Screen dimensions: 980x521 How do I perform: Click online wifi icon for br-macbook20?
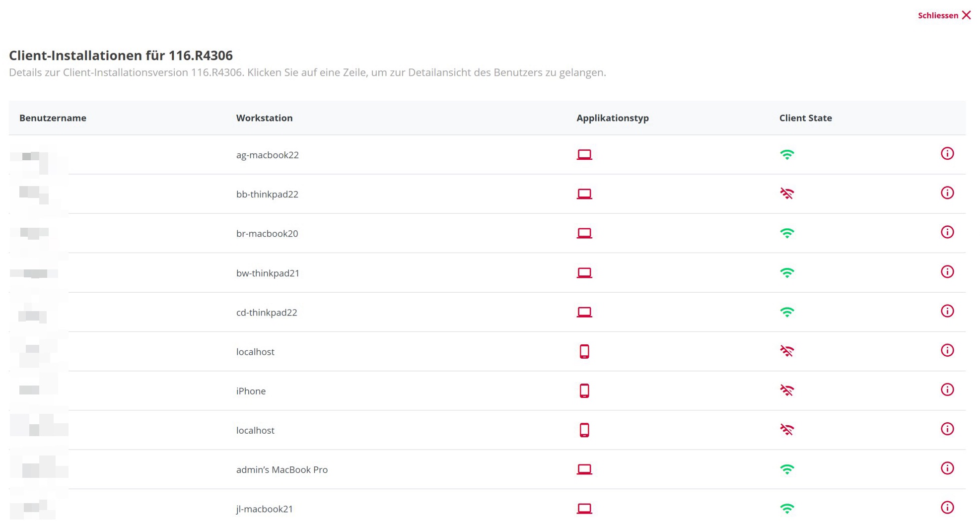[787, 233]
